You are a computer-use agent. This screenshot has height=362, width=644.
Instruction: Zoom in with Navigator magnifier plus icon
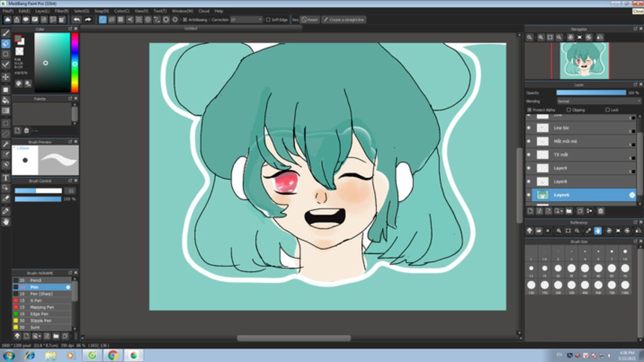(x=540, y=37)
